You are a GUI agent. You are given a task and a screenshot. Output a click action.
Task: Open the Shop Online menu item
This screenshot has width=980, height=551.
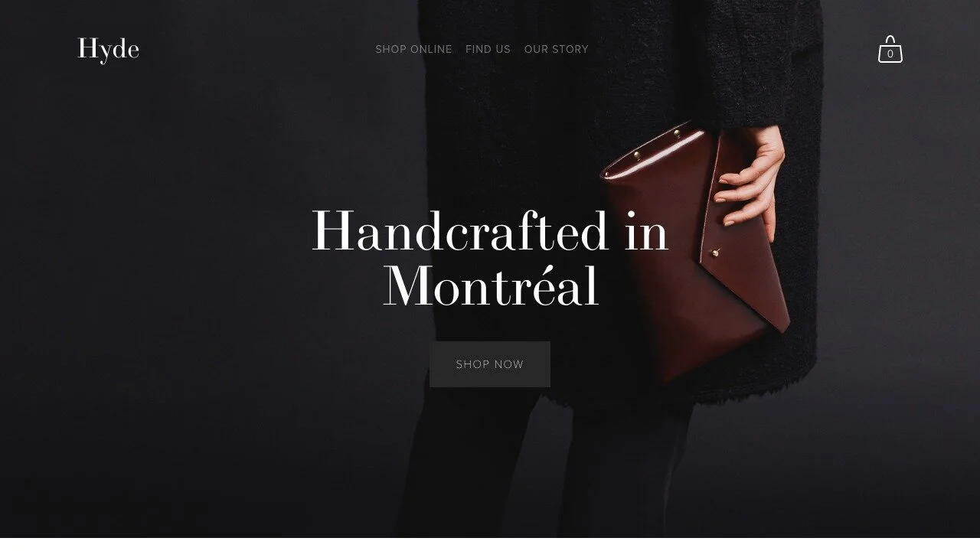(x=413, y=49)
